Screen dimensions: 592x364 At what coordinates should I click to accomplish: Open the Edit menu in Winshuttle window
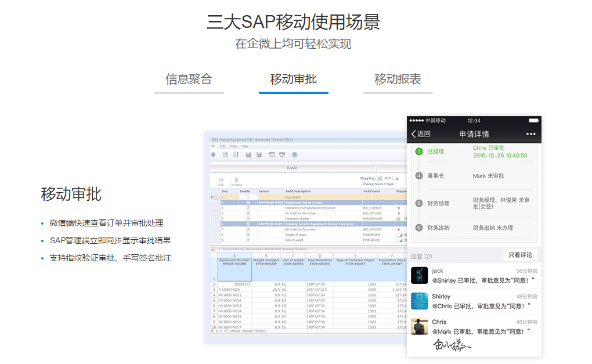(x=222, y=146)
